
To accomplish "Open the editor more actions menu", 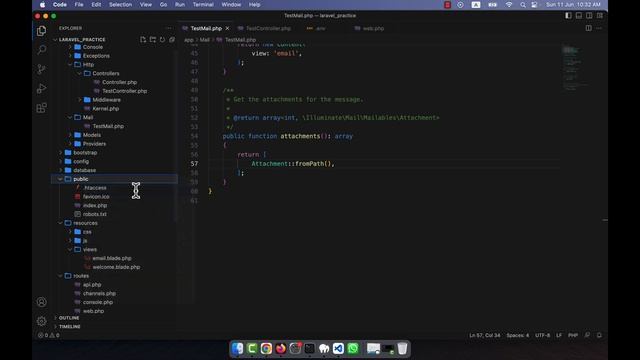I will click(599, 28).
